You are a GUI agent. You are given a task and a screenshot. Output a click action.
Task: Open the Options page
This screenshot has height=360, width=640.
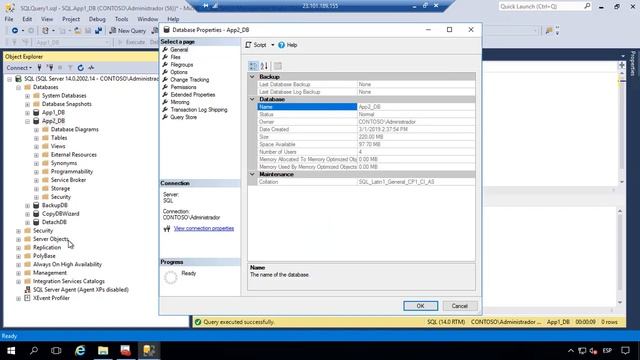click(x=179, y=72)
